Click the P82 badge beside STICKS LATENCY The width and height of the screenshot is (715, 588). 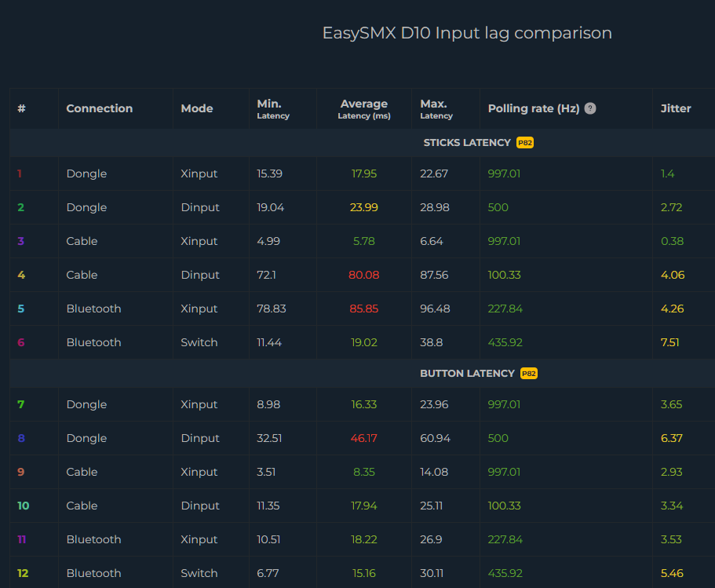[525, 143]
